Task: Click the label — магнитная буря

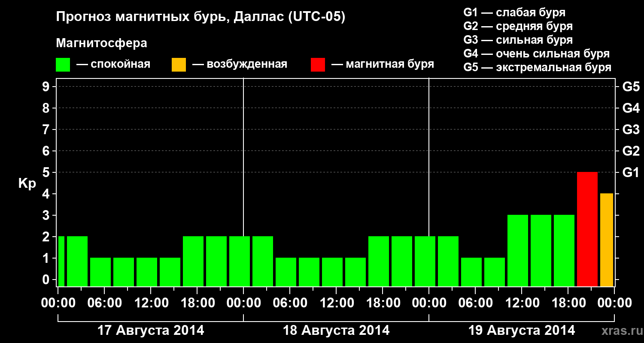Action: (383, 65)
